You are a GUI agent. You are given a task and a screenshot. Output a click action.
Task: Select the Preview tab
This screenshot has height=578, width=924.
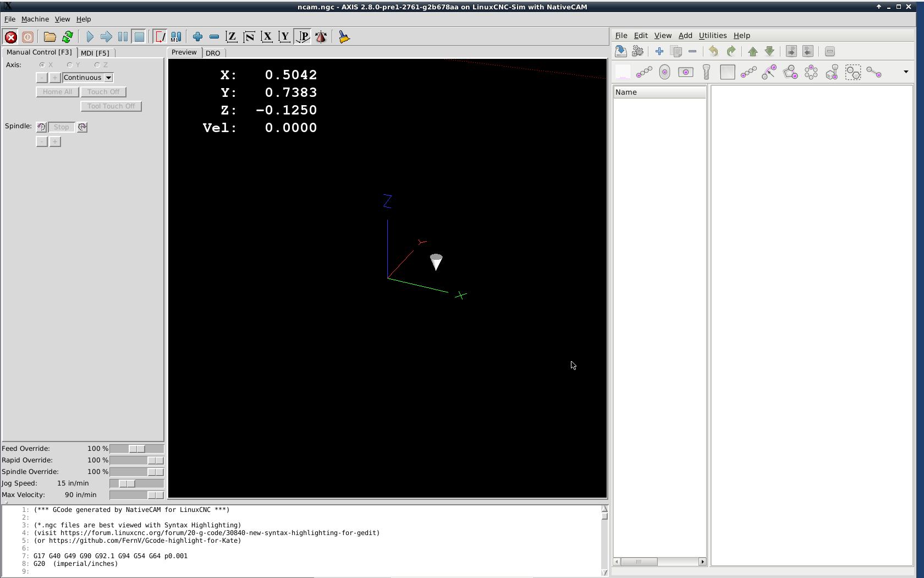[184, 52]
